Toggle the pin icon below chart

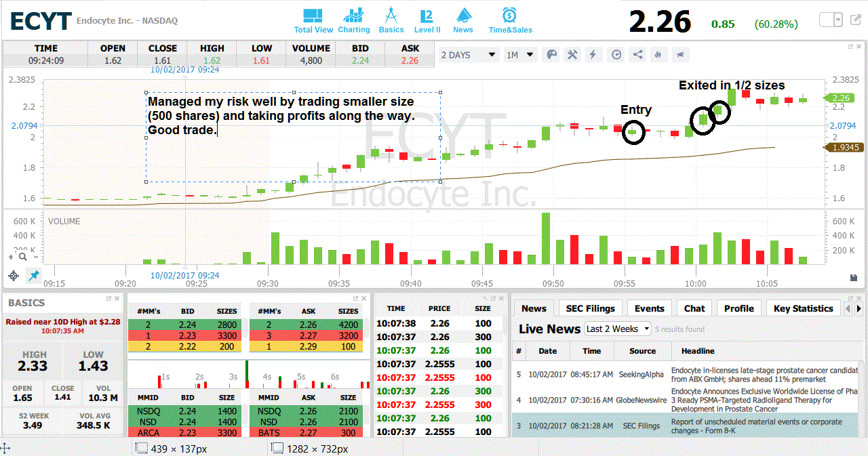[33, 275]
